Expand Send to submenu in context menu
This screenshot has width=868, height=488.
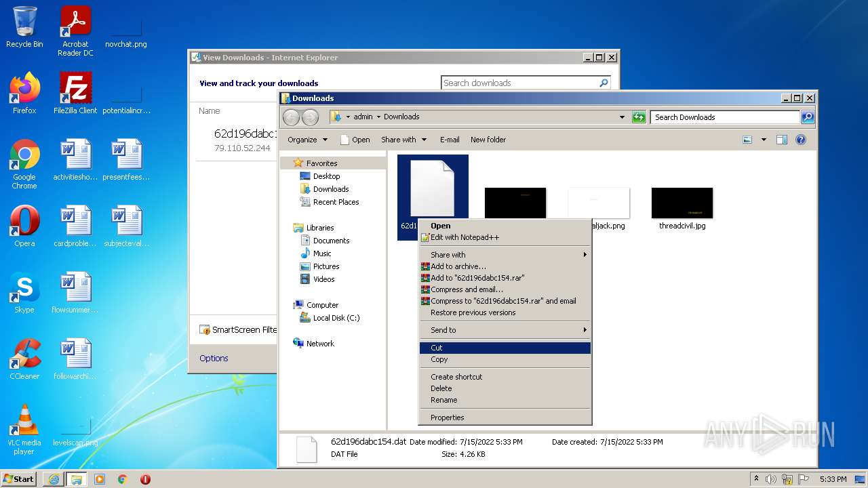(505, 330)
